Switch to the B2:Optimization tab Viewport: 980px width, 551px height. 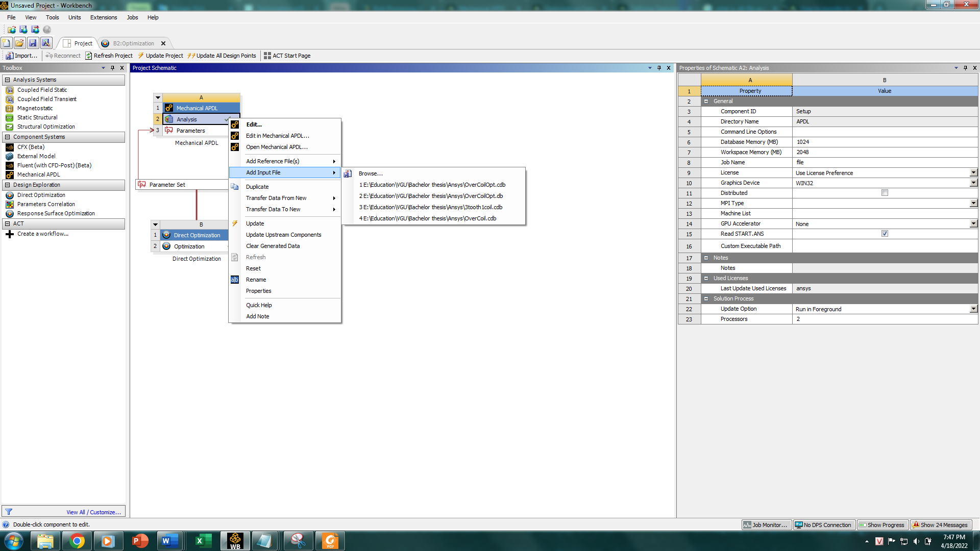pos(133,43)
